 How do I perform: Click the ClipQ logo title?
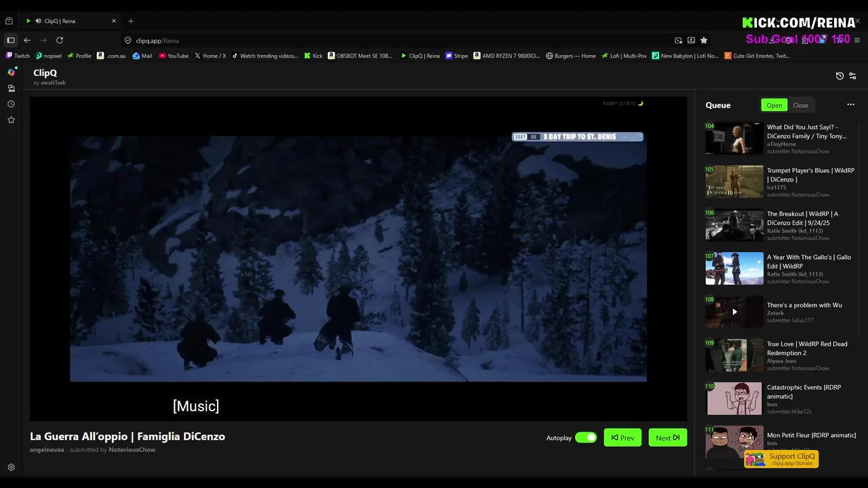click(x=45, y=73)
